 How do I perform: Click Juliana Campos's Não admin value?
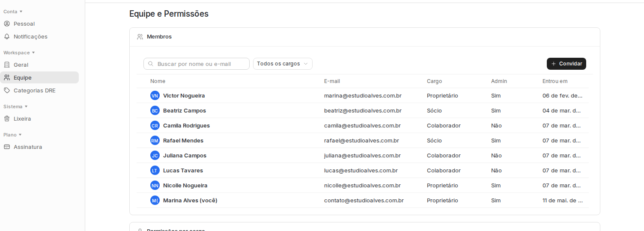(496, 155)
